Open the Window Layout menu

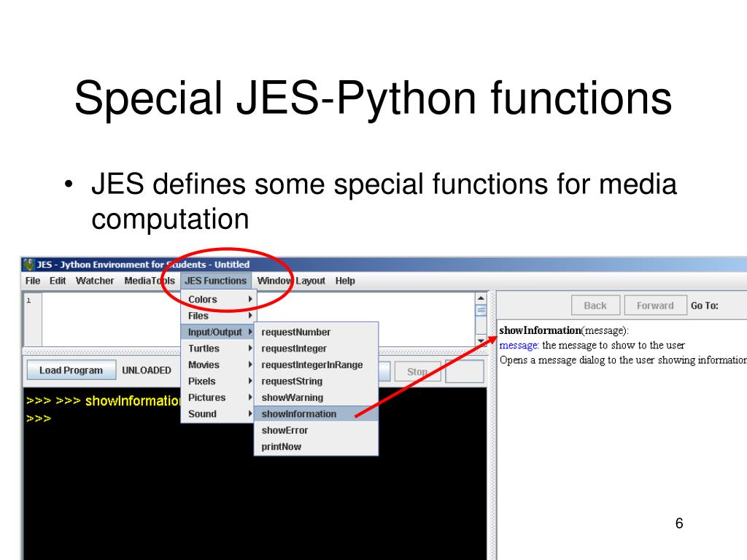(x=291, y=281)
